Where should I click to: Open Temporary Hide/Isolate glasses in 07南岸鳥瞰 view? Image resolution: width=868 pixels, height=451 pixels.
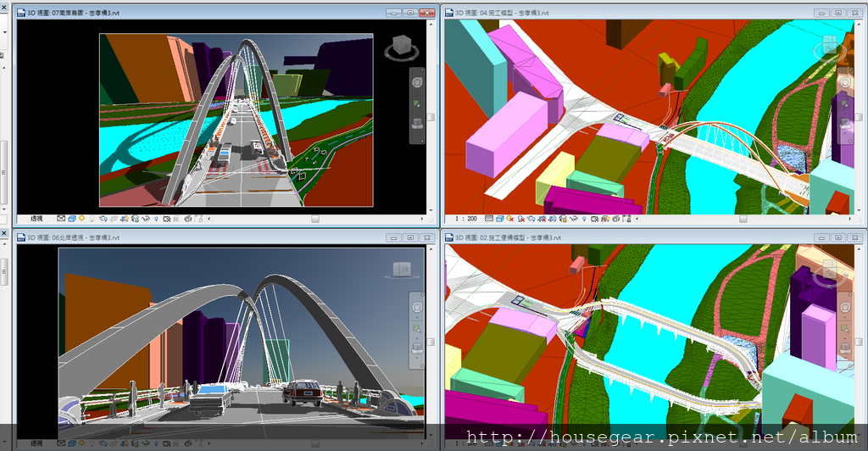pyautogui.click(x=146, y=219)
